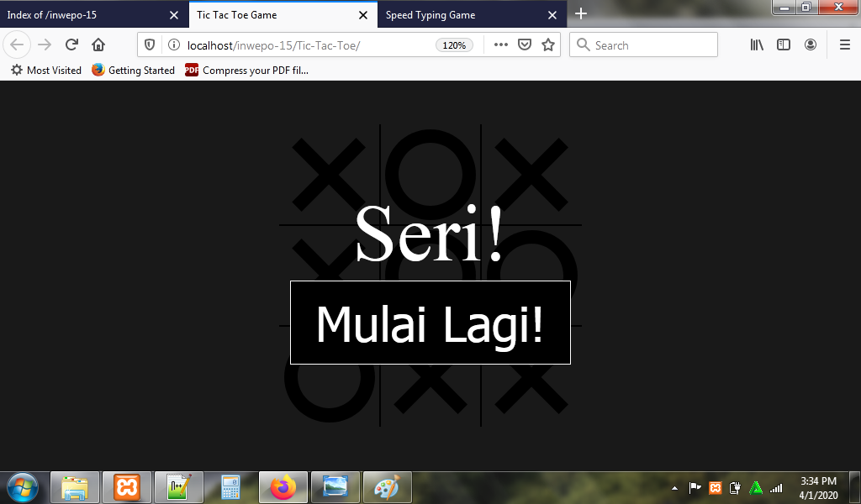
Task: Open tracking protection shield info
Action: coord(150,45)
